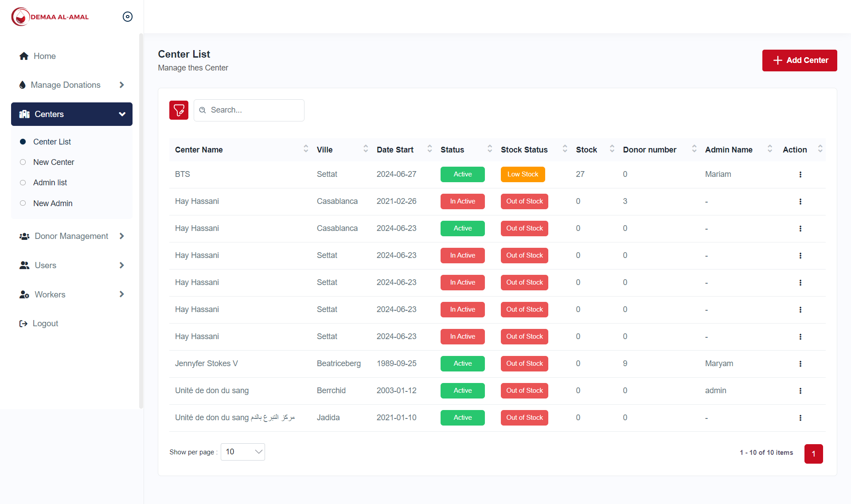851x504 pixels.
Task: Click the Demaa Al-Amal logo
Action: (x=50, y=17)
